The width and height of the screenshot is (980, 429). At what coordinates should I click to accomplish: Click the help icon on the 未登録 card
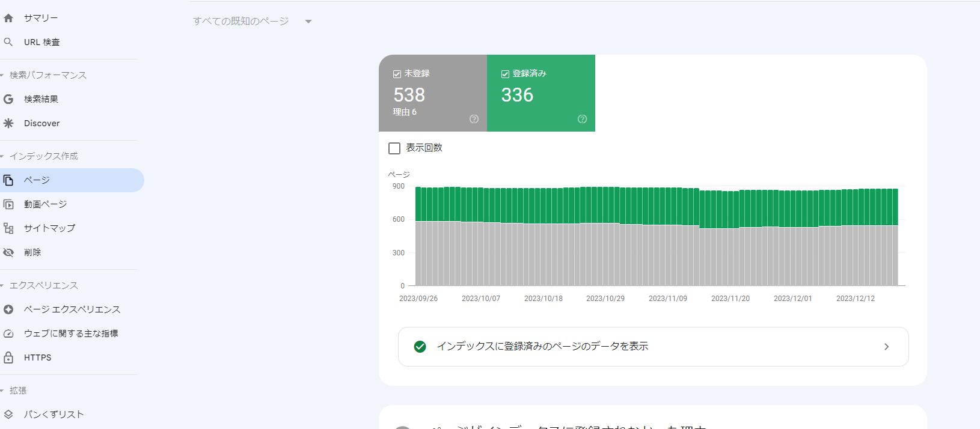tap(474, 119)
